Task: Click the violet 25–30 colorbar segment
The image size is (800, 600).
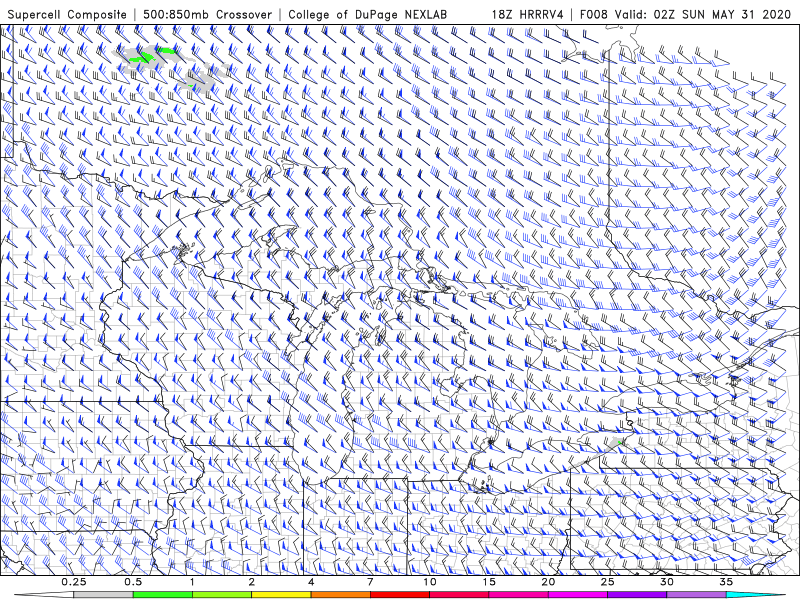Action: (637, 595)
